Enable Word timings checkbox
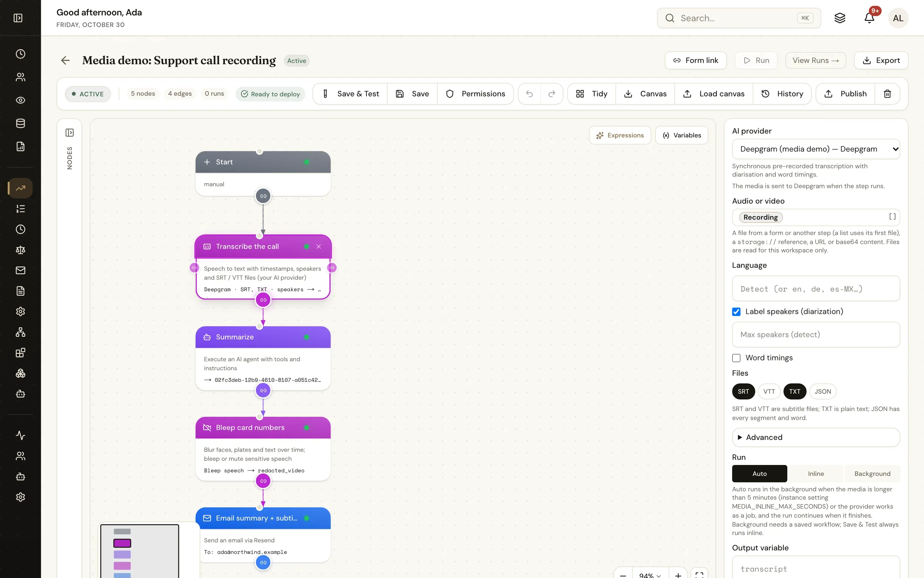 pos(736,358)
